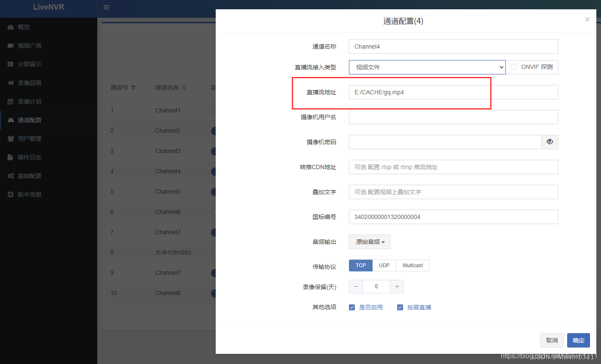
Task: Select 通道配置 in sidebar
Action: tap(49, 120)
